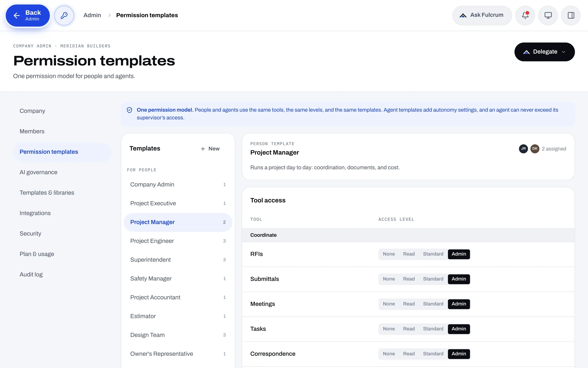
Task: Click the JR avatar badge
Action: [x=523, y=149]
